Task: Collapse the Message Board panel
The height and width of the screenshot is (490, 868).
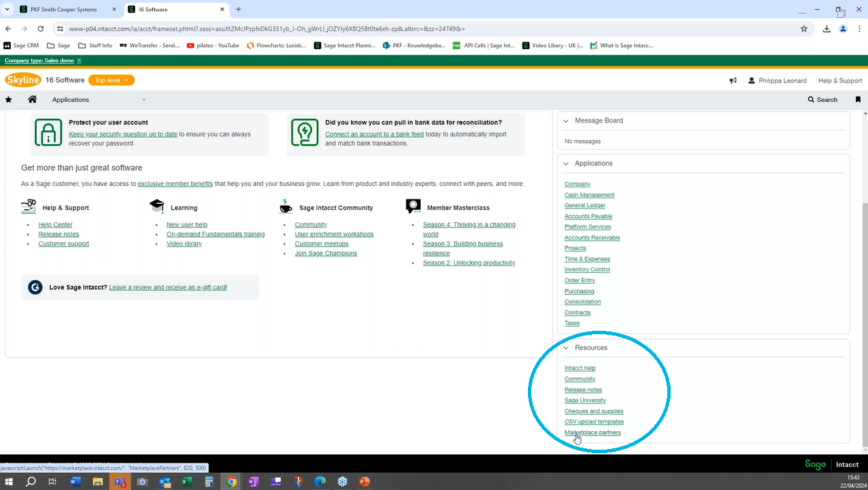Action: click(565, 121)
